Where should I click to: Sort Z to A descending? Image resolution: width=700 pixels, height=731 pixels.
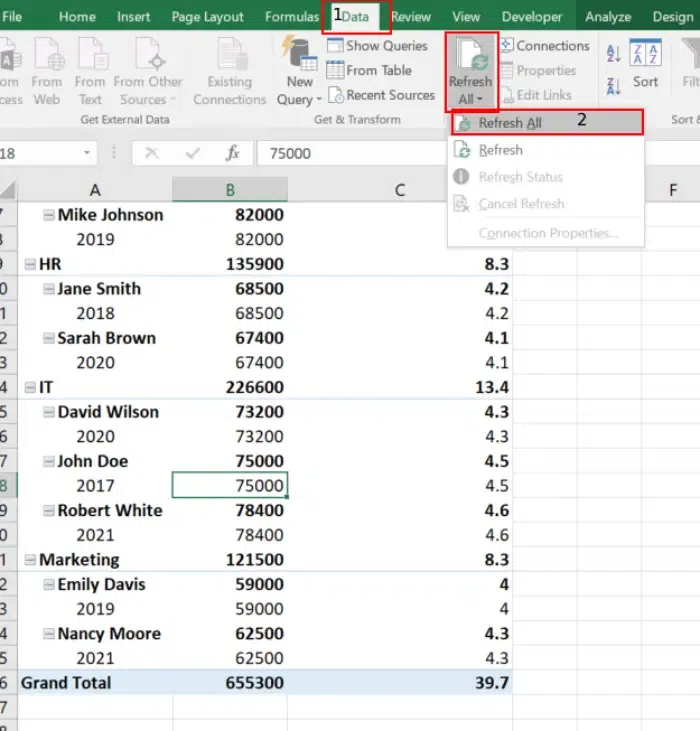click(x=613, y=86)
